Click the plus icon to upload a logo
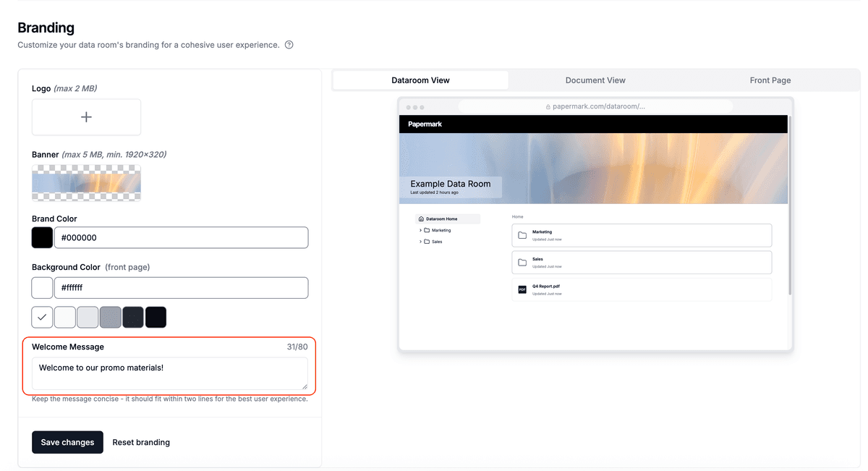Screen dimensions: 868x471 click(86, 117)
